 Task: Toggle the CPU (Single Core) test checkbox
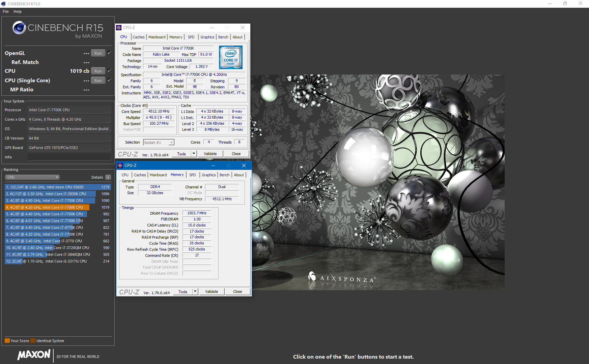109,80
